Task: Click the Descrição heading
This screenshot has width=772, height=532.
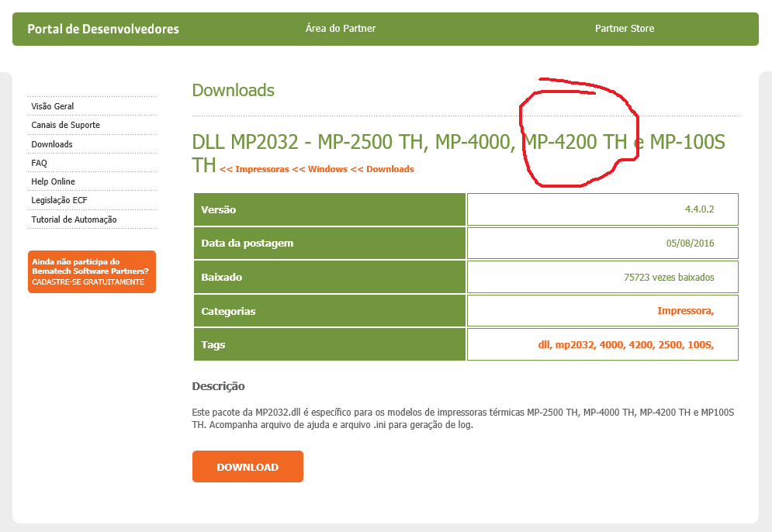Action: [218, 386]
